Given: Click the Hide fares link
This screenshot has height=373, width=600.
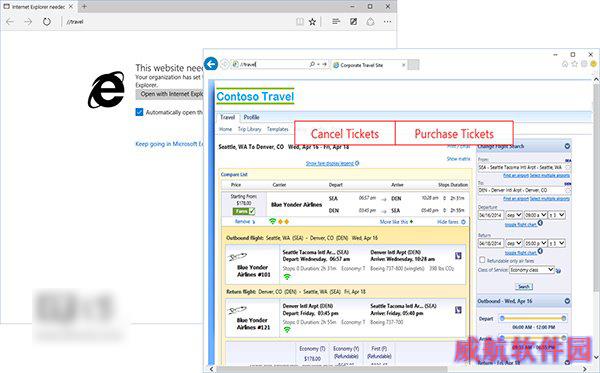Looking at the screenshot, I should coord(448,222).
